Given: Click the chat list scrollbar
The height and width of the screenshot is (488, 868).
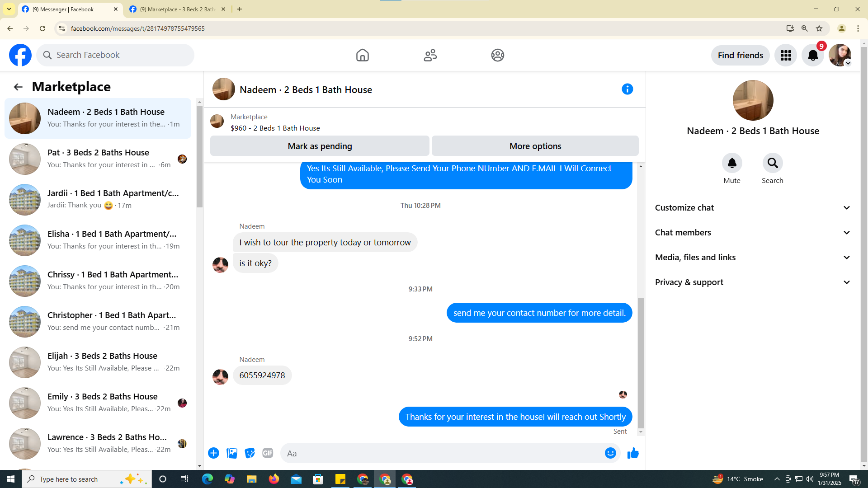Looking at the screenshot, I should pyautogui.click(x=199, y=157).
